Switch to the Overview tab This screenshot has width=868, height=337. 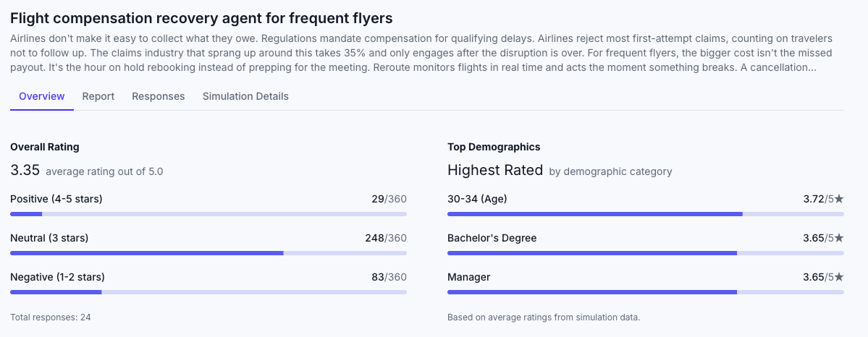pos(42,96)
